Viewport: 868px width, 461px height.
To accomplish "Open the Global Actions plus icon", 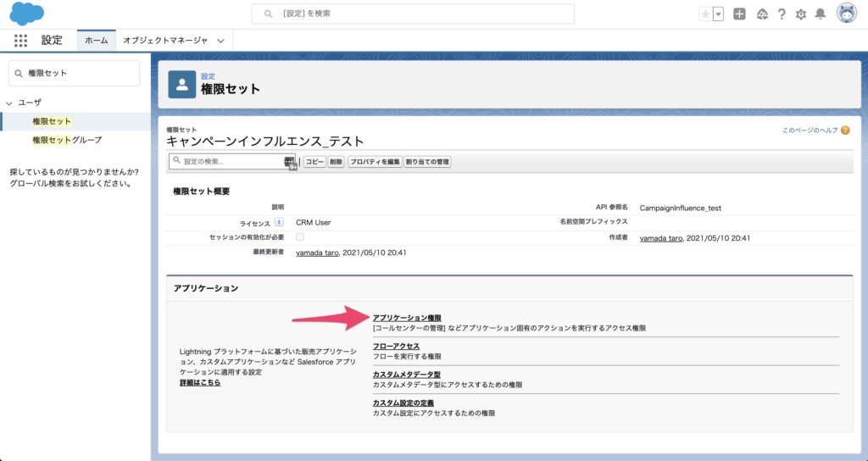I will tap(740, 14).
